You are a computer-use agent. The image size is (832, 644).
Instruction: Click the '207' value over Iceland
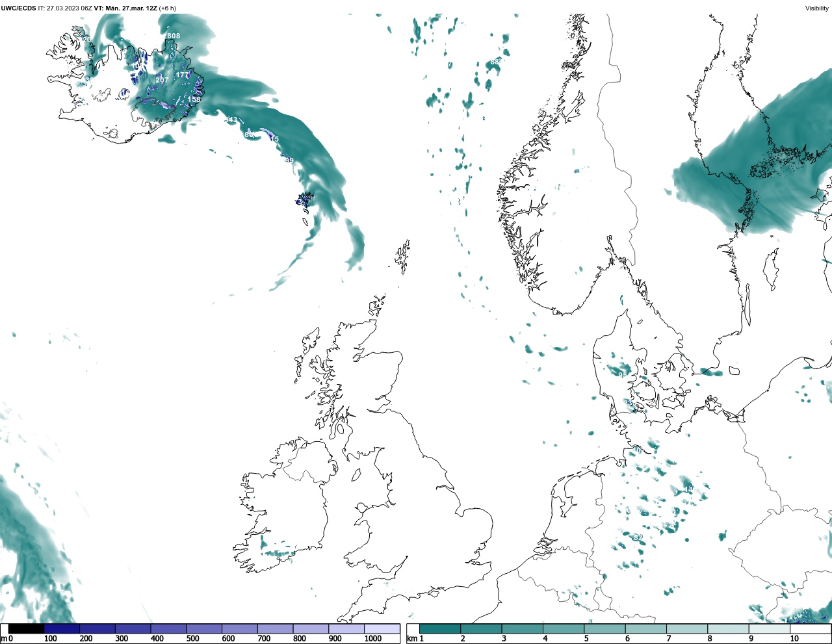[x=162, y=80]
